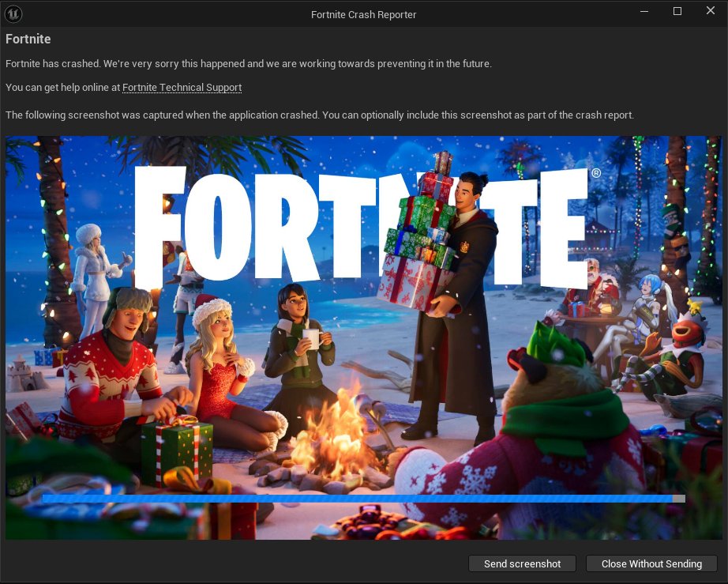
Task: Click the 'Fortnite has crashed' message text
Action: pyautogui.click(x=249, y=64)
